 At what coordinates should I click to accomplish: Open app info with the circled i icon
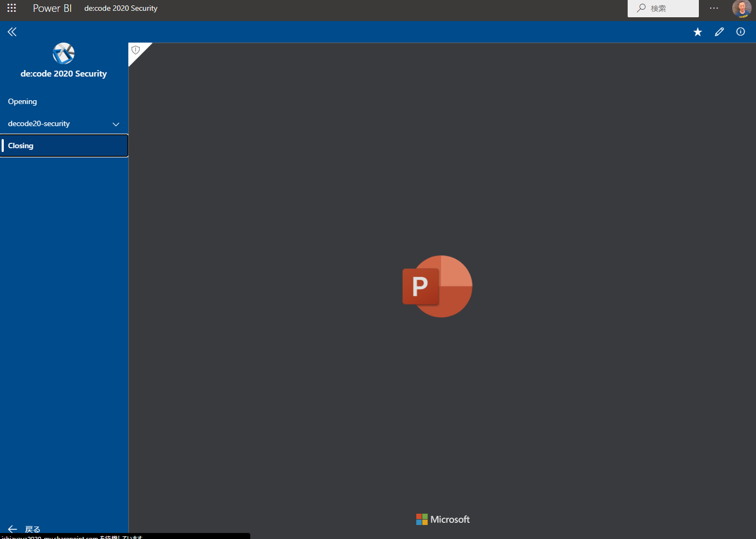(x=741, y=32)
